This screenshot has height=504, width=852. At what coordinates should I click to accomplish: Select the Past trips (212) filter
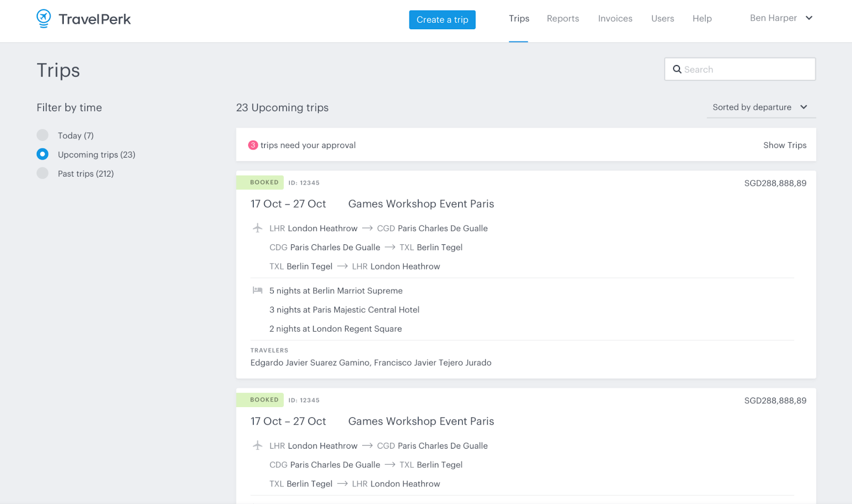tap(43, 173)
